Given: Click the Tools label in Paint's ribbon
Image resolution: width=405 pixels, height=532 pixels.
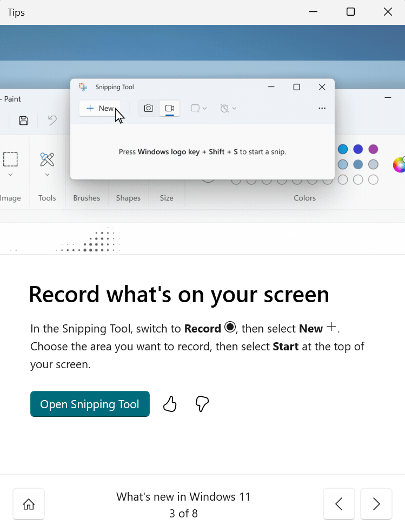Looking at the screenshot, I should click(x=47, y=198).
